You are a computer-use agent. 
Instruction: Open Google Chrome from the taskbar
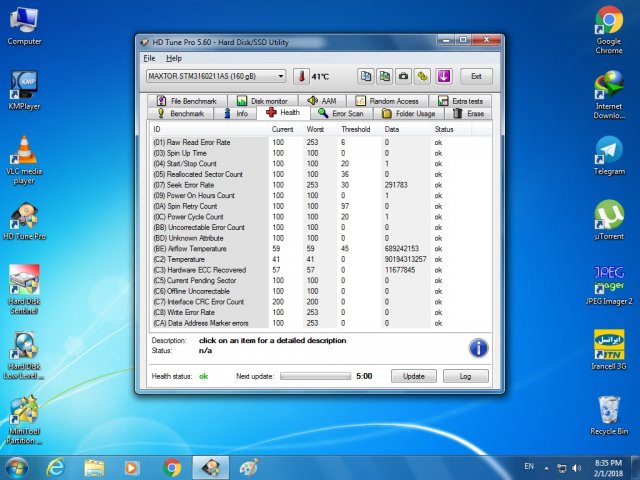pos(172,467)
